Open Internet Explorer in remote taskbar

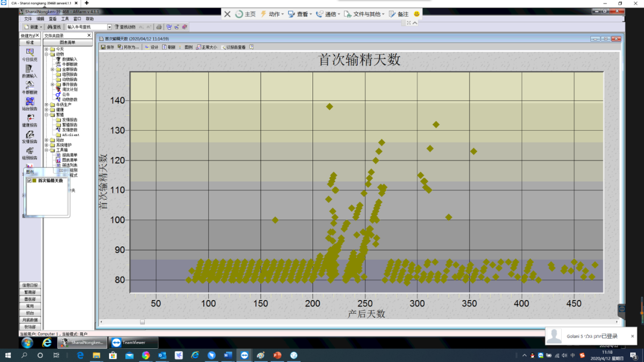(x=47, y=342)
